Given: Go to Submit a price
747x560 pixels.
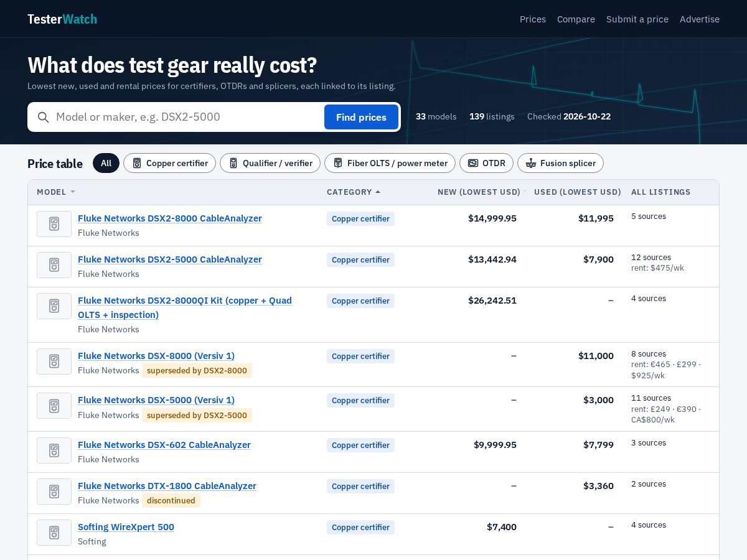Looking at the screenshot, I should click(x=637, y=19).
